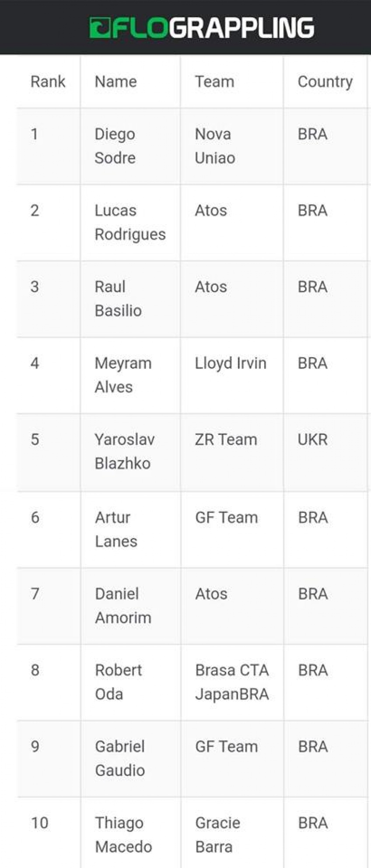Open Meyram Alves row name
The height and width of the screenshot is (868, 371).
(x=123, y=375)
